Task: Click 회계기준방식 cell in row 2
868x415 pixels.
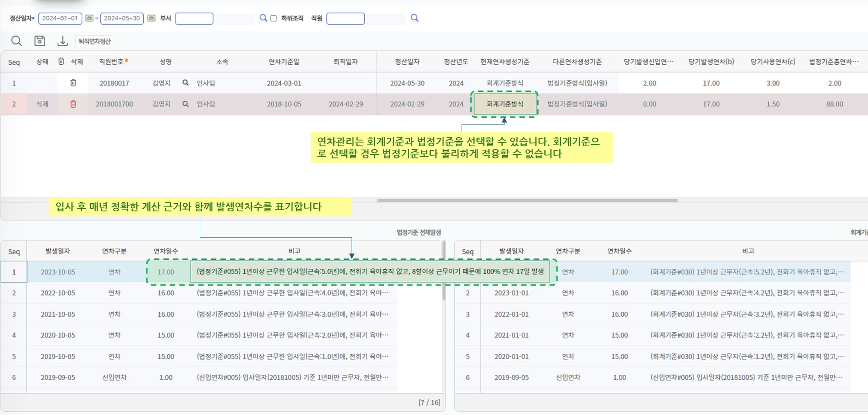Action: [505, 104]
